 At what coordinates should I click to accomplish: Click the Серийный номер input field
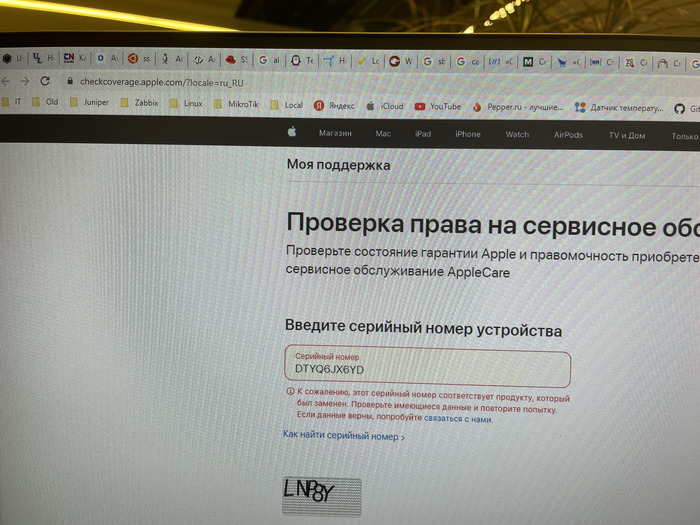(428, 366)
